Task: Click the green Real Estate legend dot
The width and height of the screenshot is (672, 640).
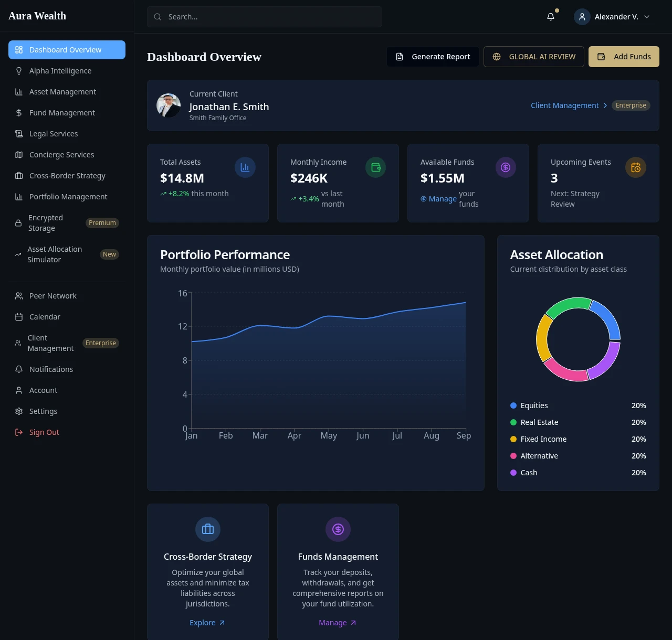Action: tap(513, 422)
